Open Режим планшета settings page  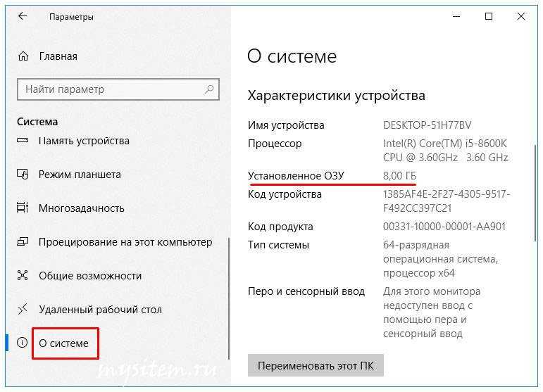[x=80, y=175]
